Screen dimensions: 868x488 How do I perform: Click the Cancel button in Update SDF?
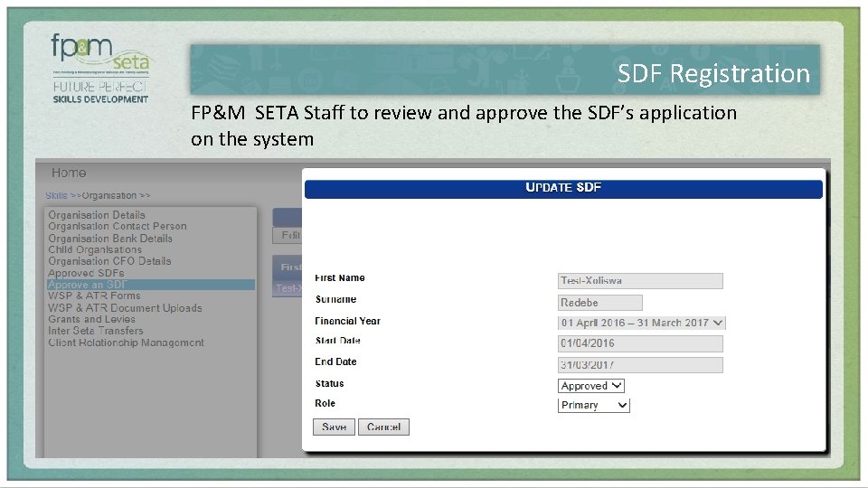pyautogui.click(x=383, y=427)
